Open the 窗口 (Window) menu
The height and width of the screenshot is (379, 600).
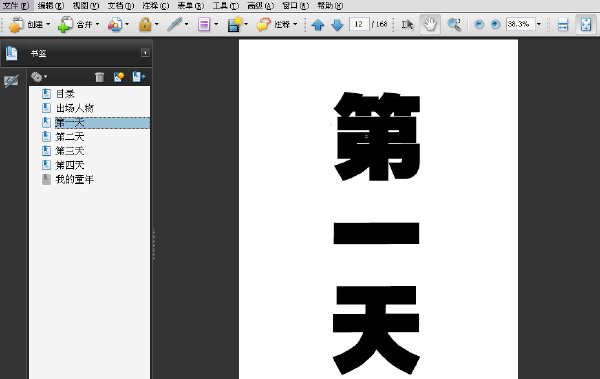(295, 5)
